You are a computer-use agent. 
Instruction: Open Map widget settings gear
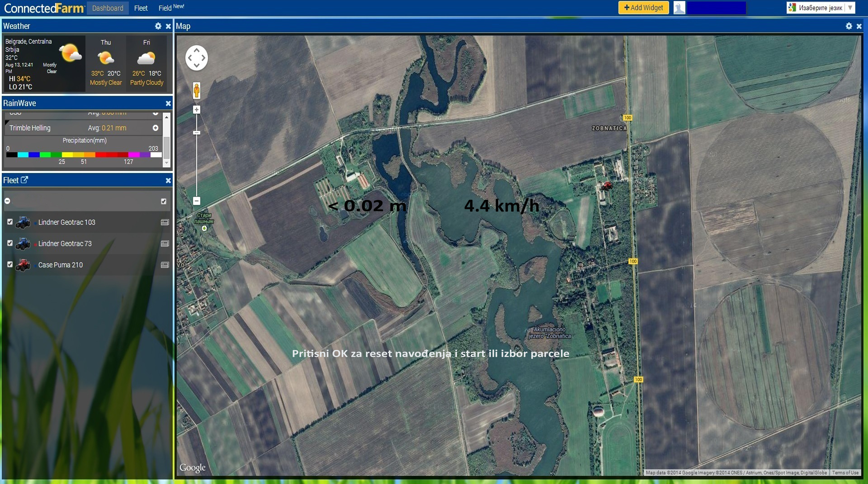point(849,26)
